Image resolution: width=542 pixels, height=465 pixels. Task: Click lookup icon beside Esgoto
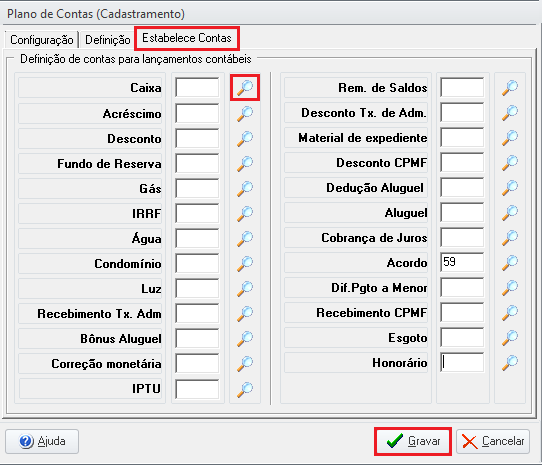point(510,337)
